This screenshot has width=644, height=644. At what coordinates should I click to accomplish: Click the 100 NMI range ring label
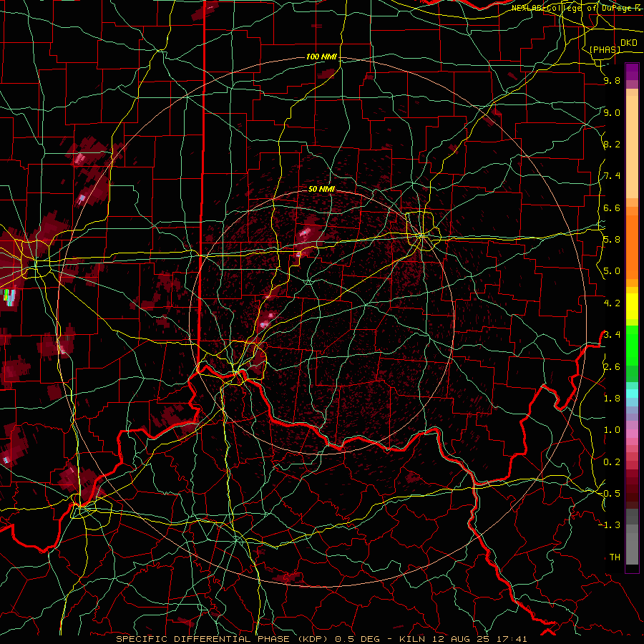click(321, 57)
